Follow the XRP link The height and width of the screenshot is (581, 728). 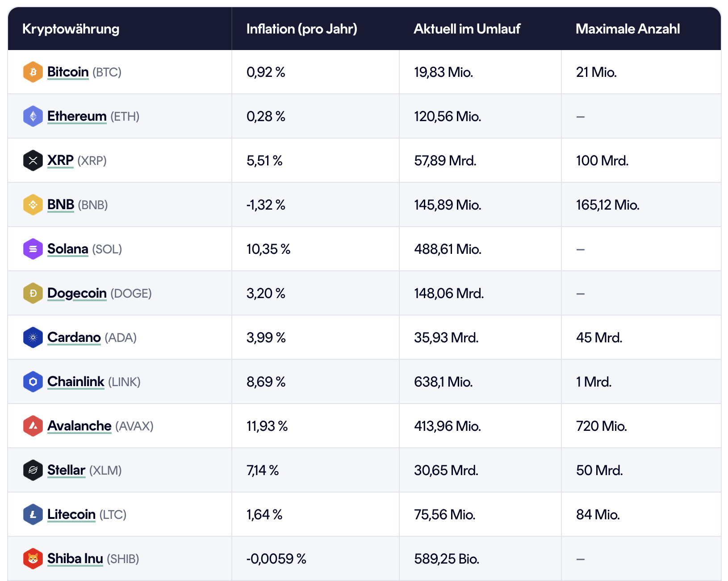coord(60,160)
